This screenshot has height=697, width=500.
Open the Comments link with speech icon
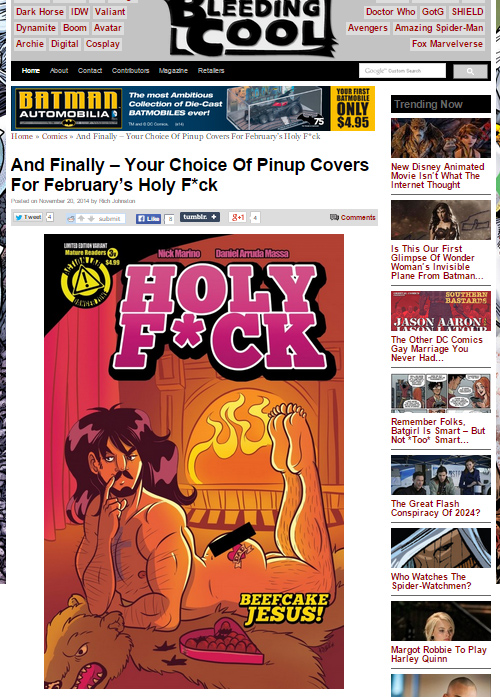(x=353, y=217)
